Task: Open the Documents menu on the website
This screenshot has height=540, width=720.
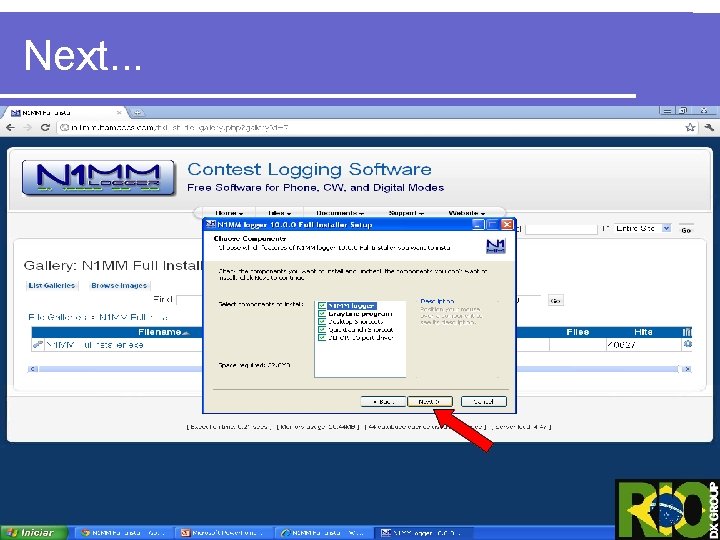Action: click(339, 213)
